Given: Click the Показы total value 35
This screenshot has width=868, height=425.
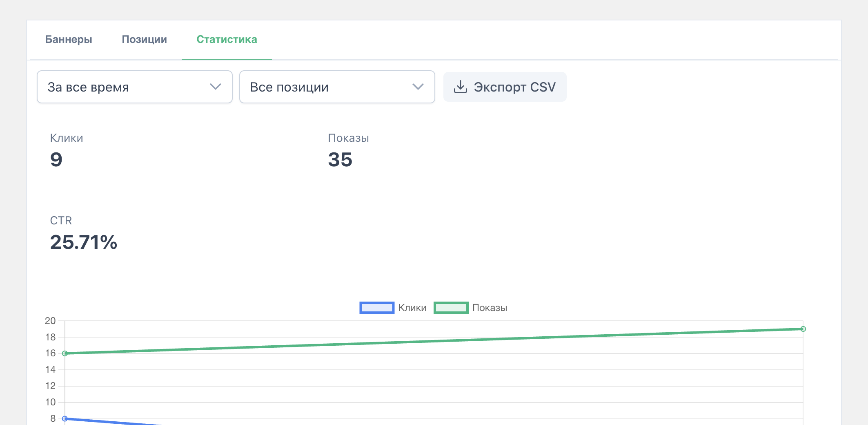Looking at the screenshot, I should click(x=340, y=159).
